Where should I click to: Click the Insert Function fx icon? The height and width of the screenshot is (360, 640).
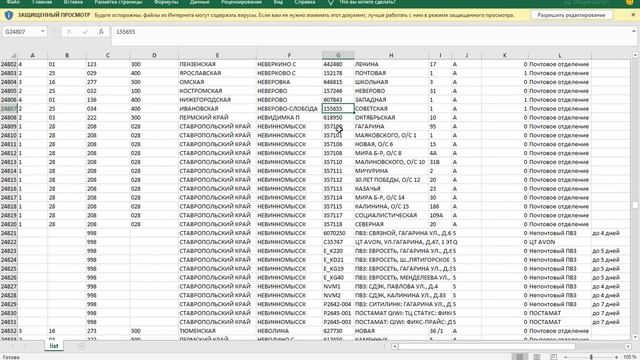tap(101, 31)
